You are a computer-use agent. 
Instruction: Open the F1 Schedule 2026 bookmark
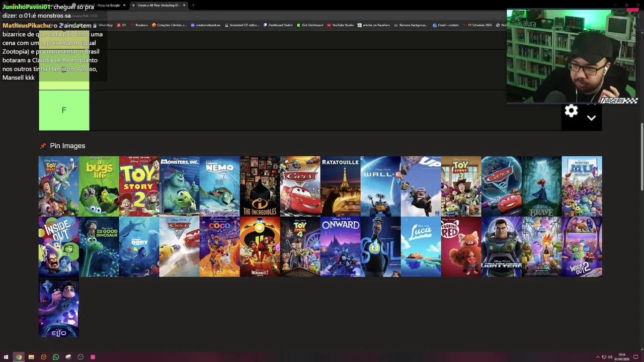(477, 25)
